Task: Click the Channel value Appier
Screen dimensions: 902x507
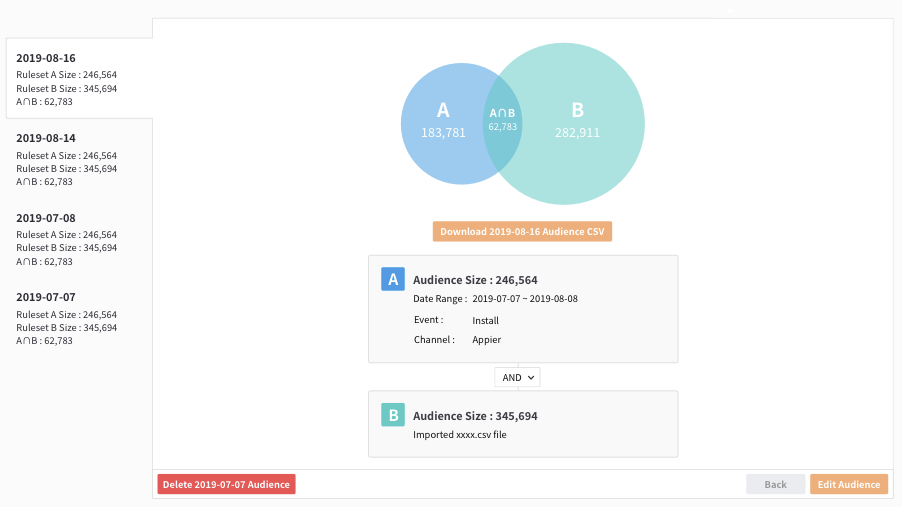Action: click(x=487, y=340)
